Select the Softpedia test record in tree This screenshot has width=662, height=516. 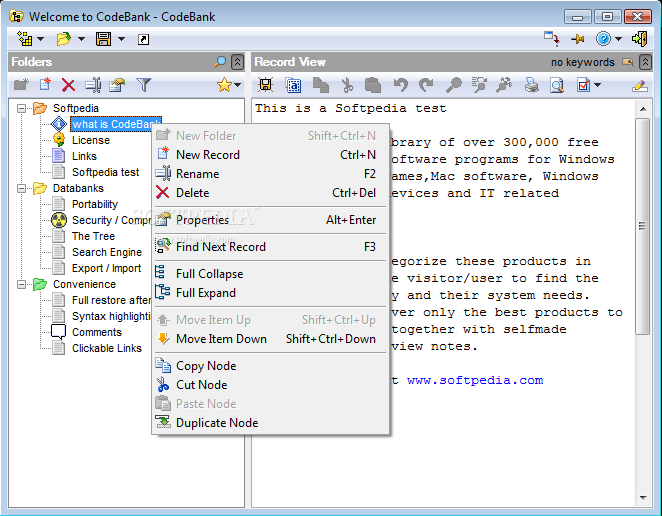coord(105,172)
